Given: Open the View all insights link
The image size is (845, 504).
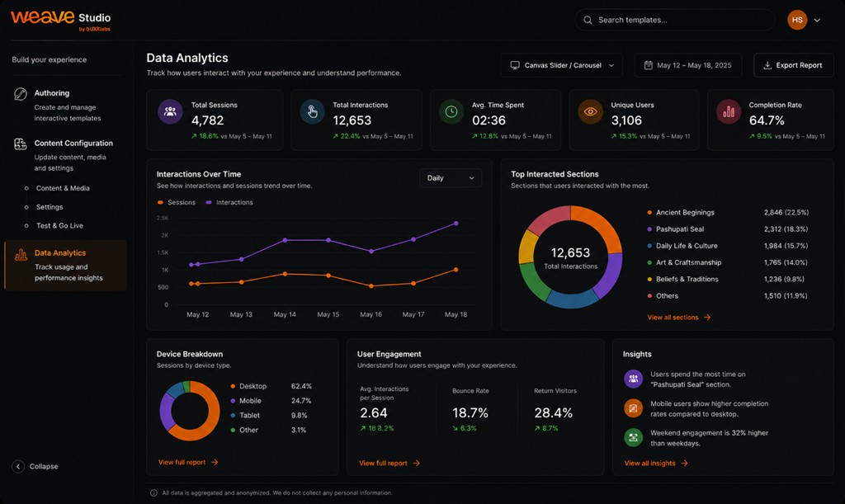Looking at the screenshot, I should coord(656,463).
